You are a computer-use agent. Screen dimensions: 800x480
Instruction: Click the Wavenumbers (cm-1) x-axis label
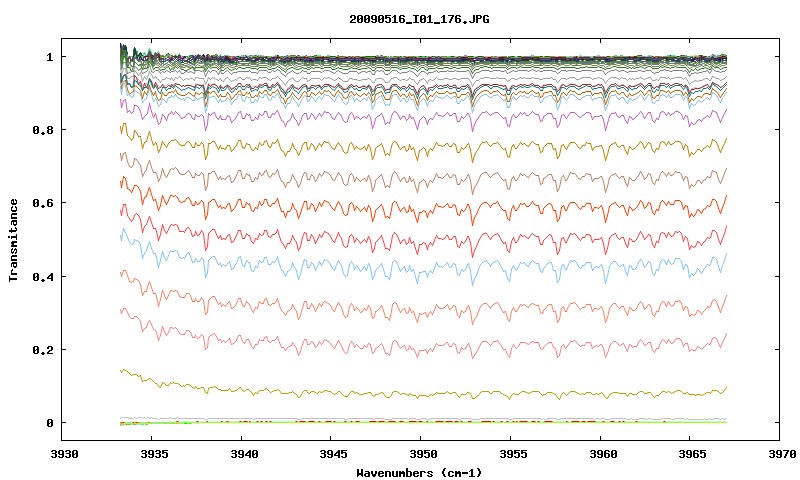419,473
